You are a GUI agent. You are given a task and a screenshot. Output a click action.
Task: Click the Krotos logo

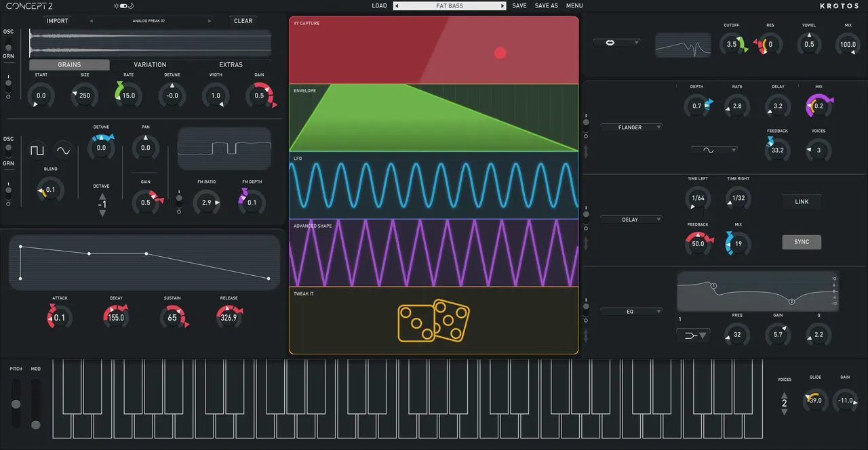coord(839,6)
